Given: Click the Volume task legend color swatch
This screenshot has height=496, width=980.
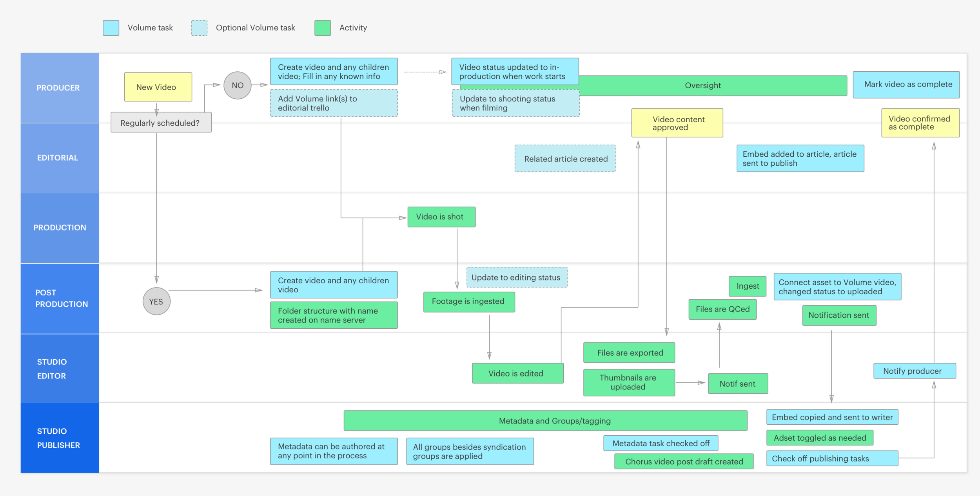Looking at the screenshot, I should pyautogui.click(x=111, y=28).
